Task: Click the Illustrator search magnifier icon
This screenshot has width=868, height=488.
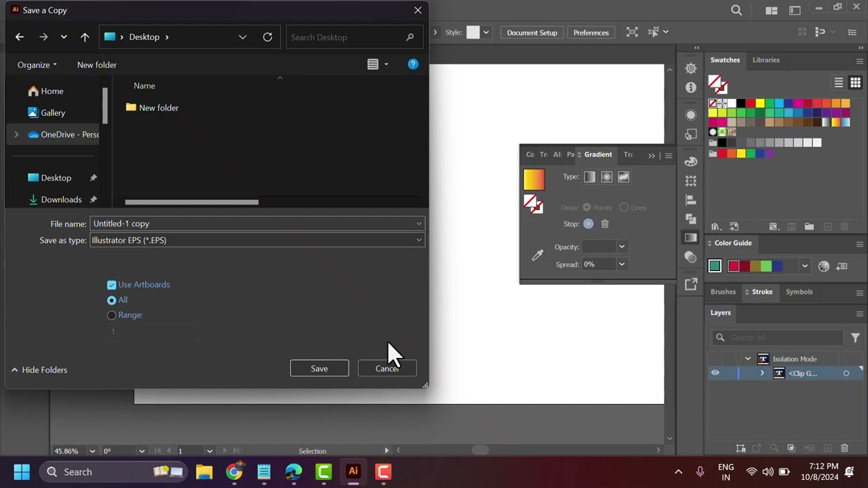Action: tap(736, 10)
